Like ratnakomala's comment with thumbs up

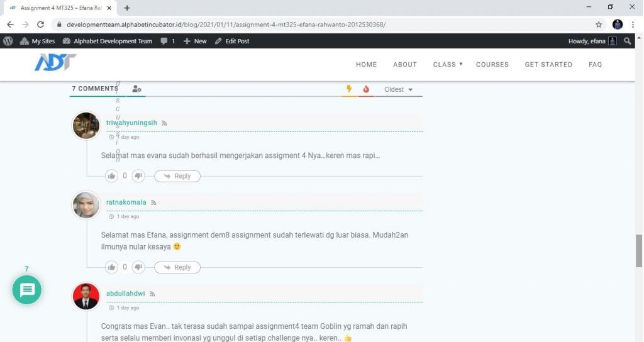tap(112, 267)
